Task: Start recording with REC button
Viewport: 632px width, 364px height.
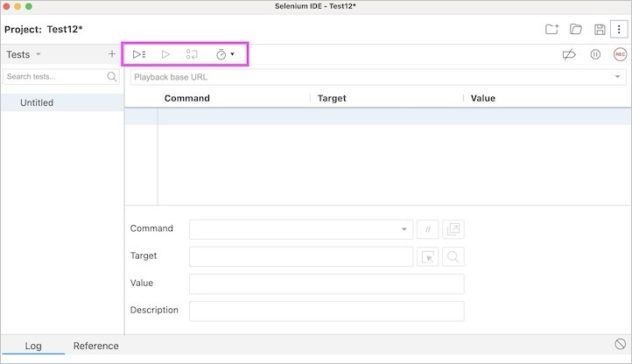Action: pos(620,54)
